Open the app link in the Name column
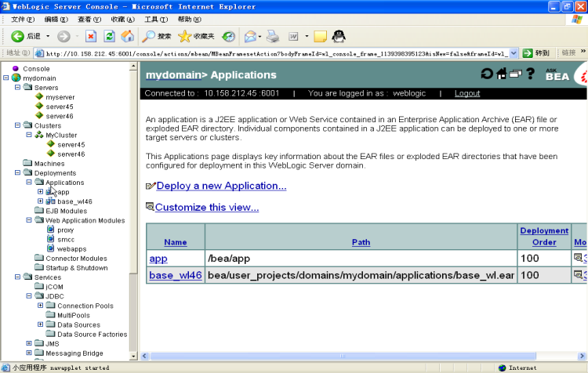Screen dimensions: 588x373 click(x=158, y=259)
